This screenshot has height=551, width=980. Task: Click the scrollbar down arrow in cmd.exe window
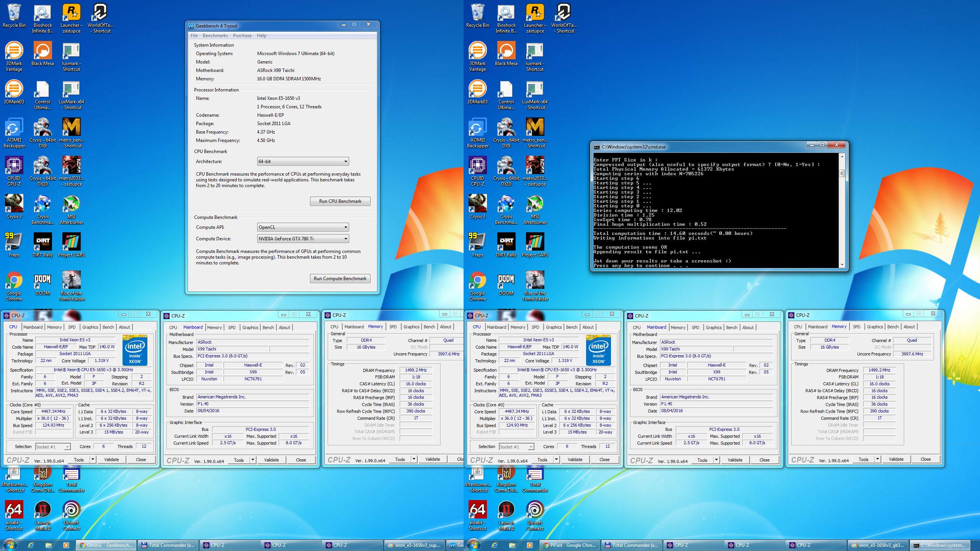(842, 265)
